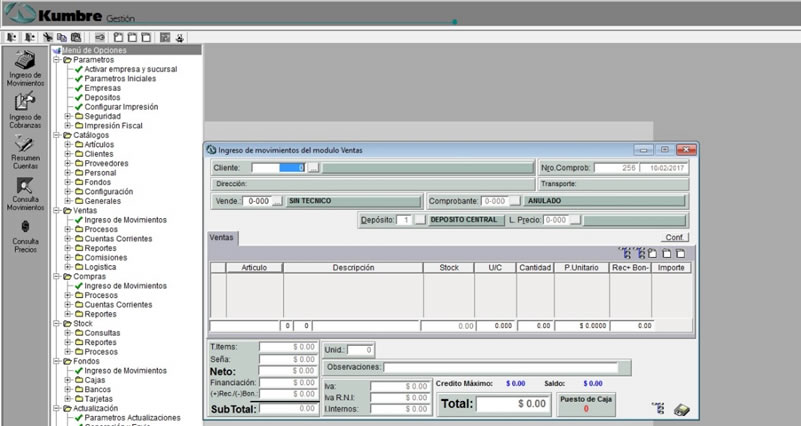Click the key icon in main toolbar
The image size is (801, 426).
click(x=100, y=37)
